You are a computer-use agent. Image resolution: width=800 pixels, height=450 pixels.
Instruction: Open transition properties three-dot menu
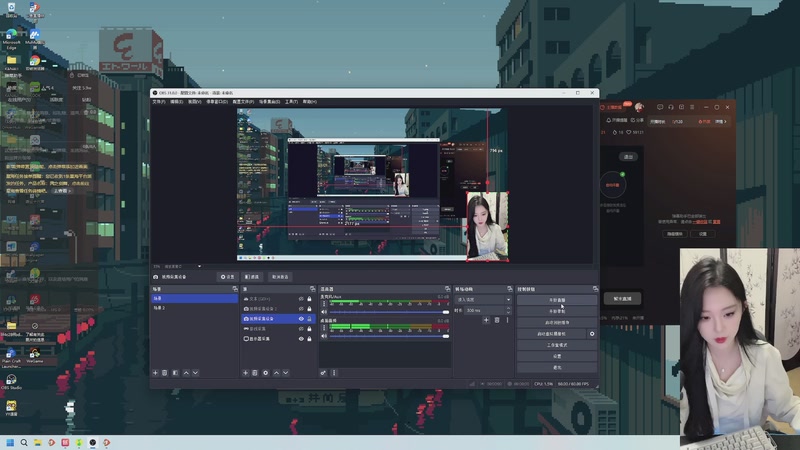(x=507, y=320)
